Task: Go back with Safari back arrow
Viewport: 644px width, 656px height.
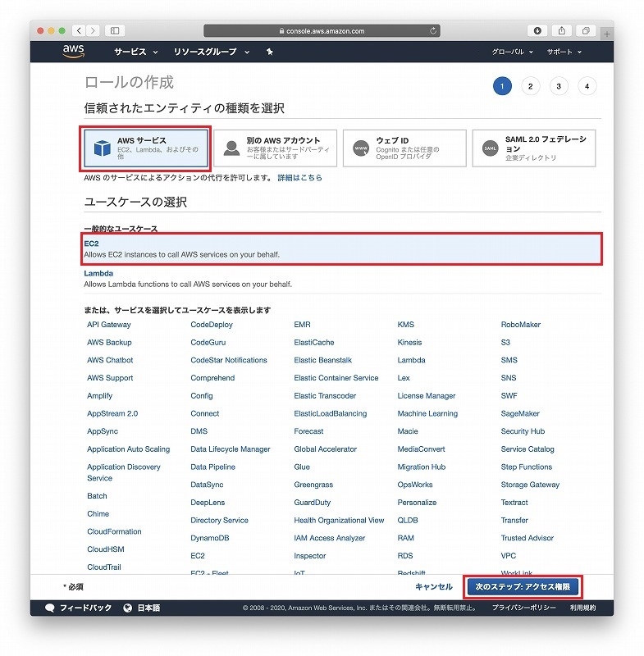Action: point(79,30)
